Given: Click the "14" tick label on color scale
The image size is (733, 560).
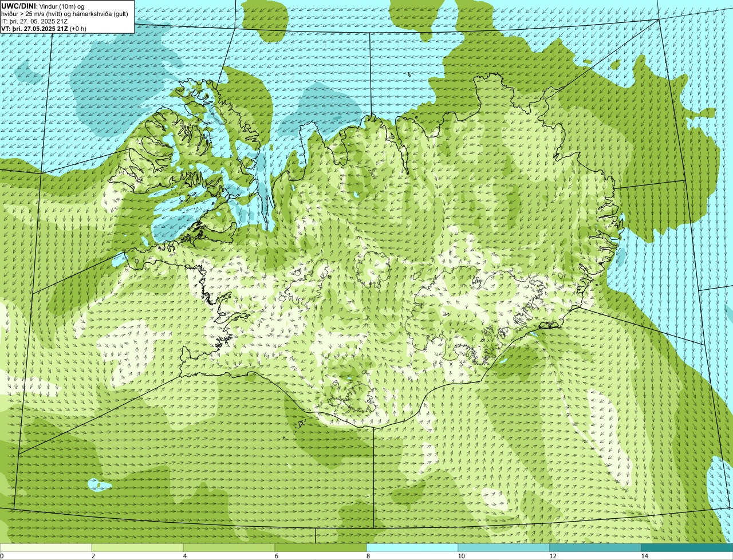Looking at the screenshot, I should (644, 556).
